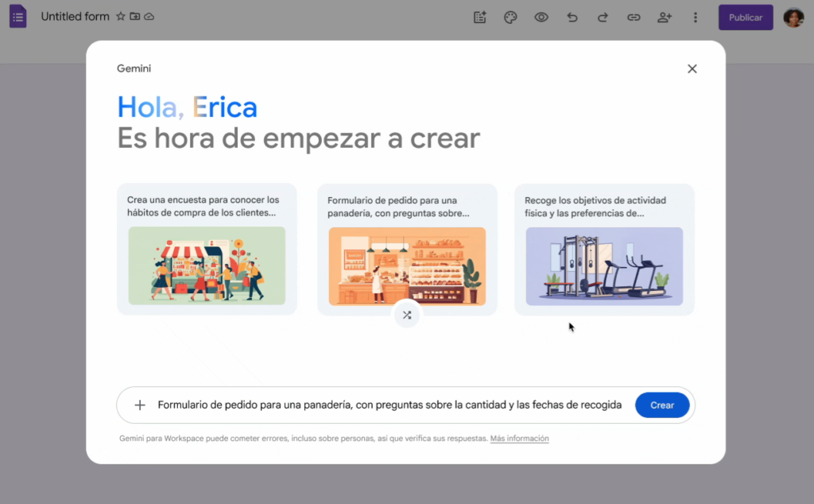Click the move to folder icon
This screenshot has height=504, width=814.
(x=135, y=17)
